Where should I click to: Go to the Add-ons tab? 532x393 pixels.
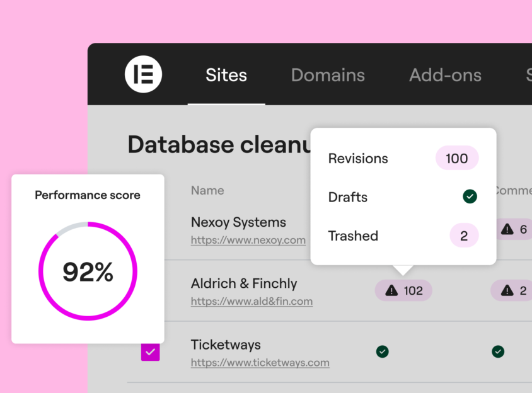pos(445,76)
